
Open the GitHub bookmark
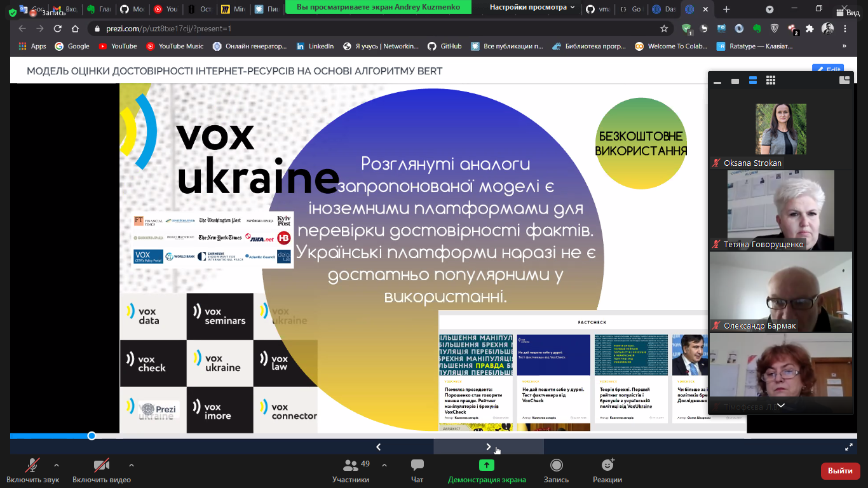tap(445, 46)
